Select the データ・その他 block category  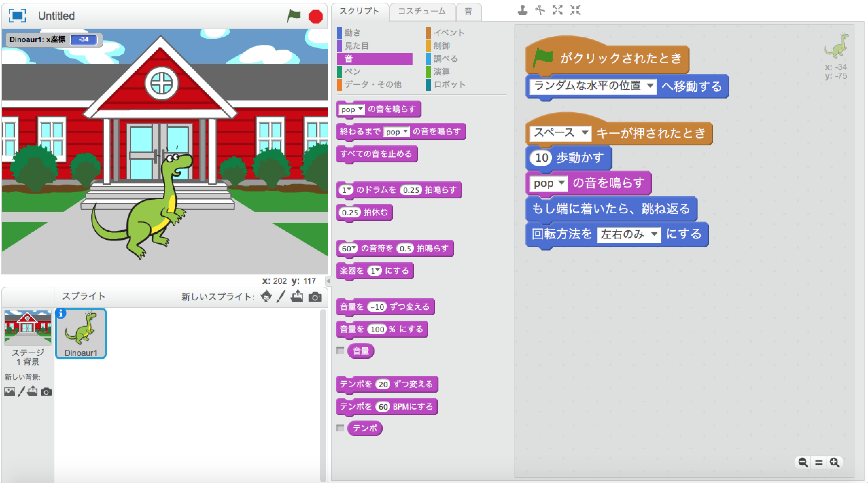tap(375, 85)
